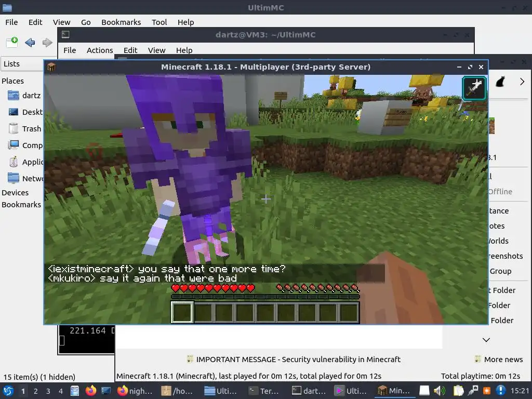The image size is (532, 399).
Task: Click the volume speaker tray icon
Action: point(440,391)
